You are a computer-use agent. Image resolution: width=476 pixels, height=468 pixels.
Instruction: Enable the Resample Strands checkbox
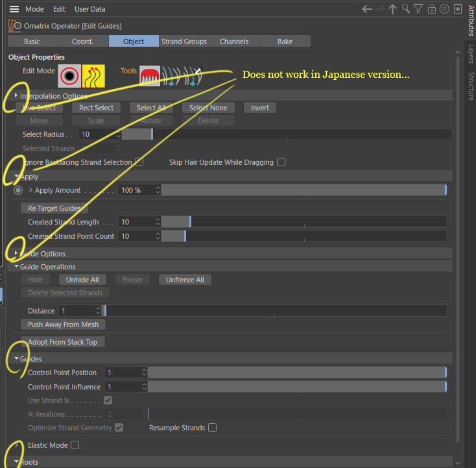pyautogui.click(x=212, y=428)
